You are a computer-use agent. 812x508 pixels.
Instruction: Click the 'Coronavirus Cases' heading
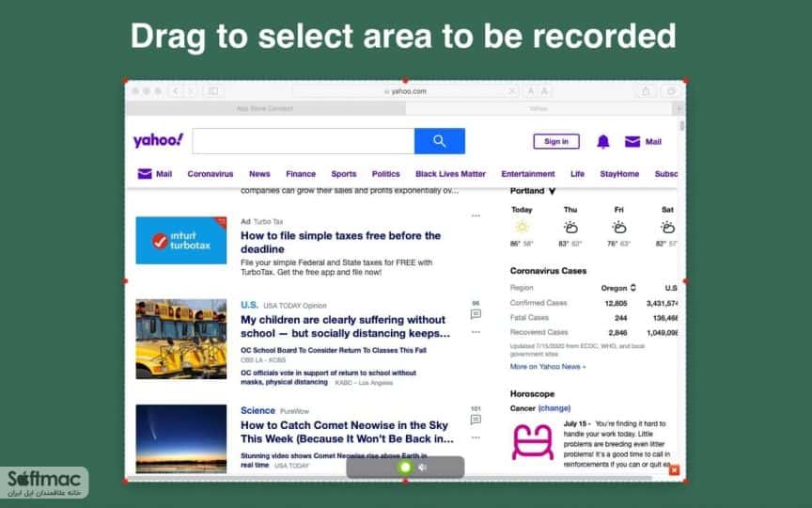point(548,271)
